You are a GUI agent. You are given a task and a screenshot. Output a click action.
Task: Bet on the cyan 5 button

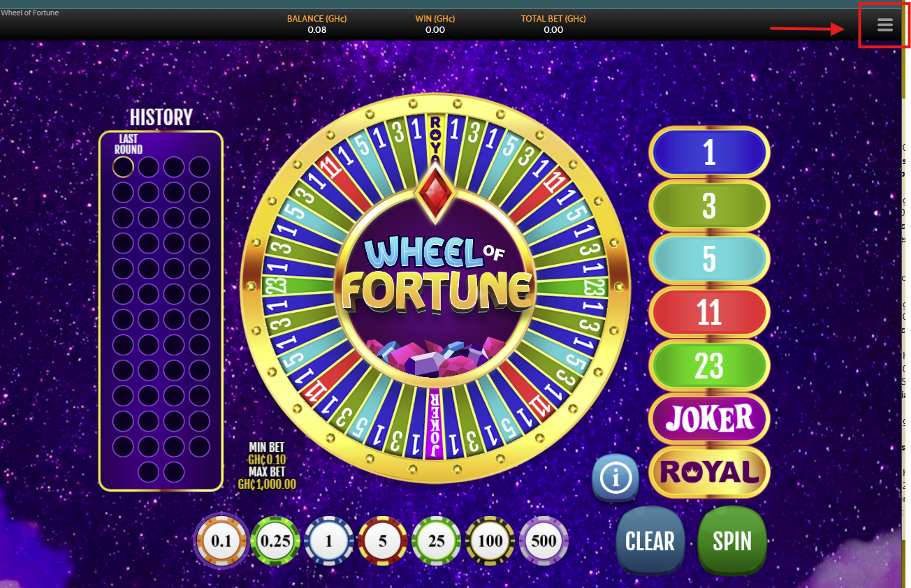[709, 259]
